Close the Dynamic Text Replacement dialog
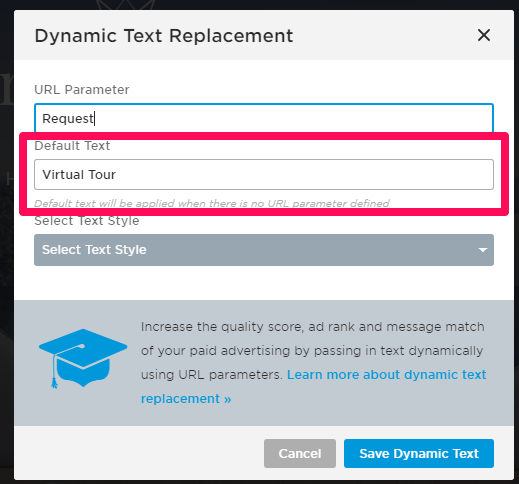This screenshot has height=484, width=519. point(484,35)
